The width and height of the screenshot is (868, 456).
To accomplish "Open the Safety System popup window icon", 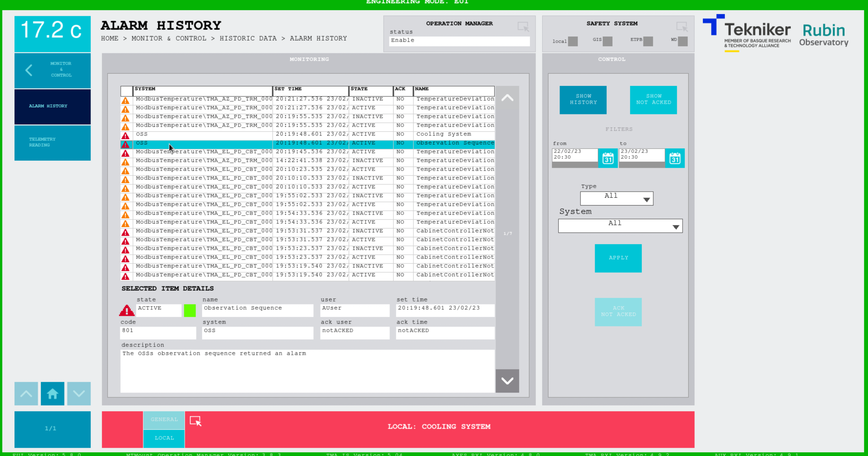I will (682, 27).
